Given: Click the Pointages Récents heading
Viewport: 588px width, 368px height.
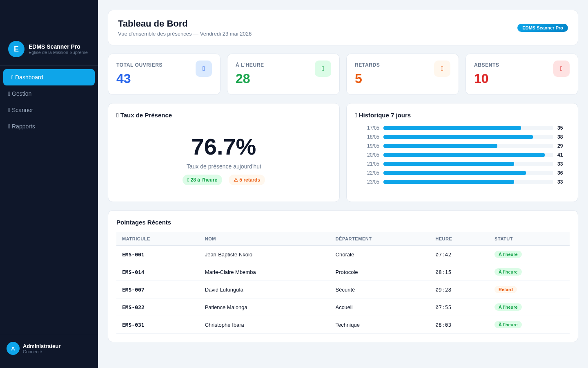Looking at the screenshot, I should (x=144, y=222).
